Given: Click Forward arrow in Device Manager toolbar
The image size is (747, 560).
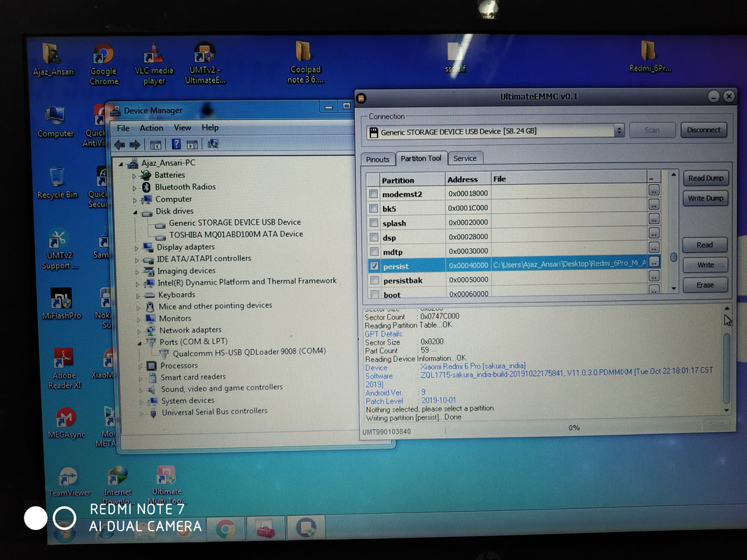Looking at the screenshot, I should coord(135,144).
